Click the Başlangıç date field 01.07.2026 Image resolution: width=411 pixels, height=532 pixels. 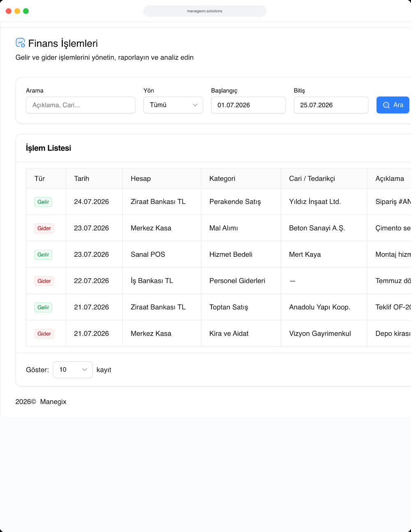pyautogui.click(x=248, y=105)
